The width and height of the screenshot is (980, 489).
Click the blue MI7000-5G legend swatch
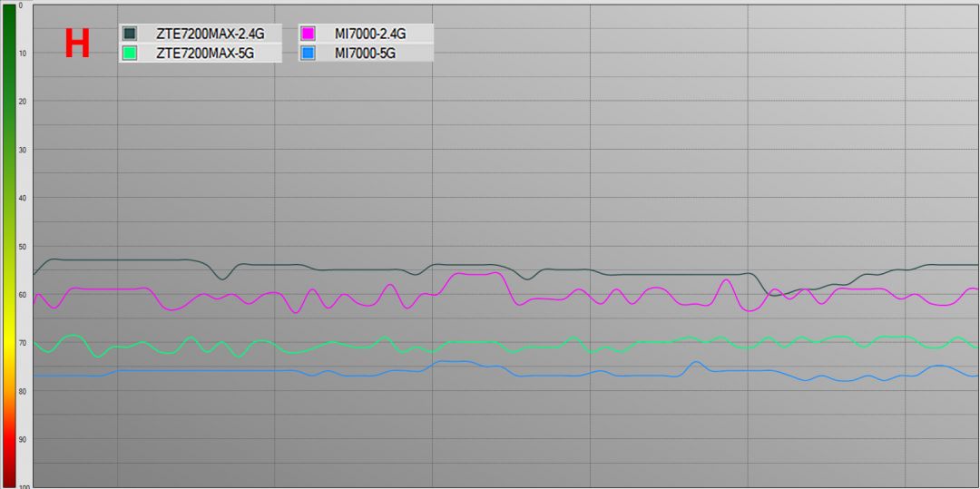point(308,54)
